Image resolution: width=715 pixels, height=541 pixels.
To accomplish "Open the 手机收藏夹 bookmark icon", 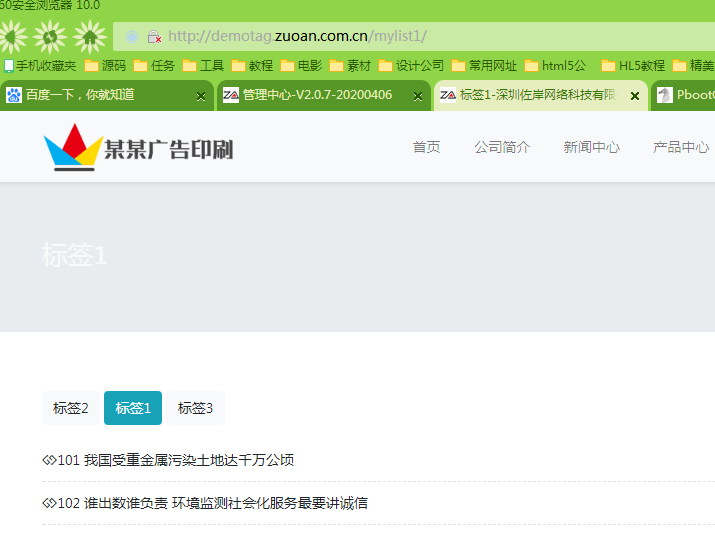I will [x=9, y=66].
